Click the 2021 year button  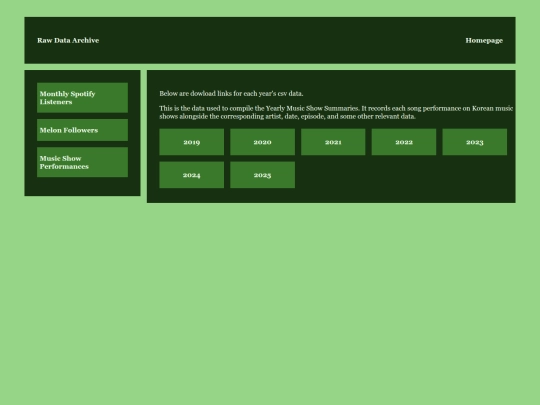click(x=333, y=142)
